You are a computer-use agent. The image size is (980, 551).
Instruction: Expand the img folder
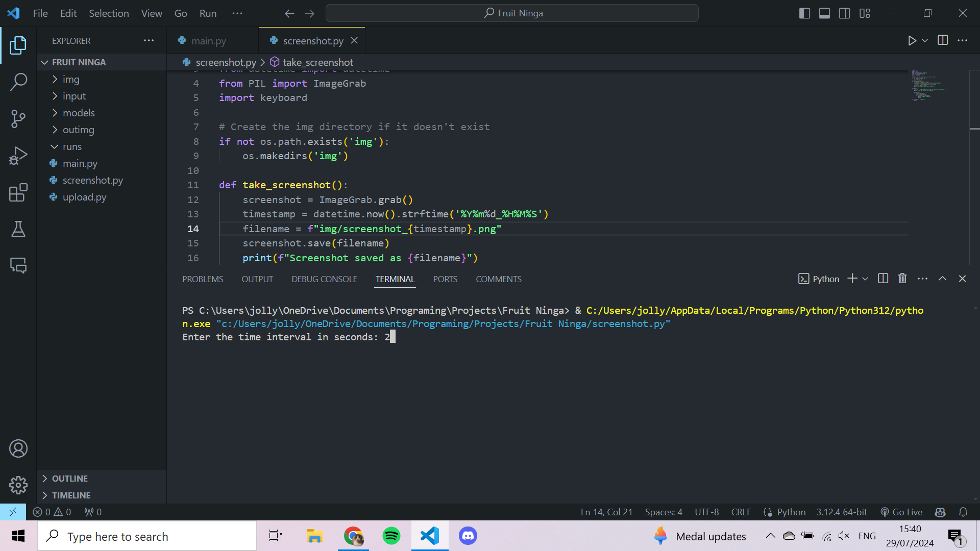tap(101, 79)
